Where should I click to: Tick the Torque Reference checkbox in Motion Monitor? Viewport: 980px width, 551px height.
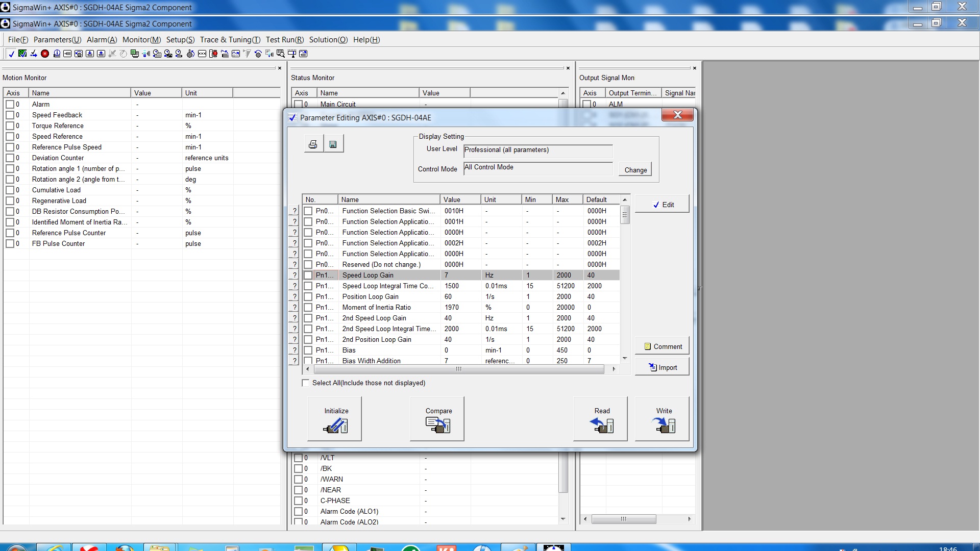pyautogui.click(x=10, y=126)
